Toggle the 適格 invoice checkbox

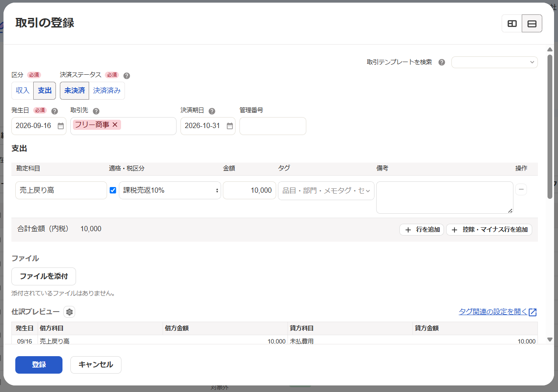[113, 190]
